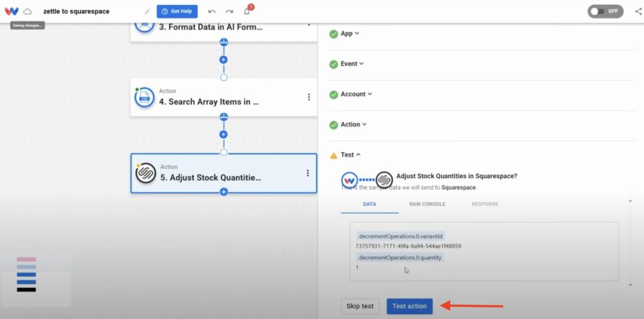This screenshot has width=644, height=319.
Task: Toggle the workflow OFF switch
Action: [x=606, y=11]
